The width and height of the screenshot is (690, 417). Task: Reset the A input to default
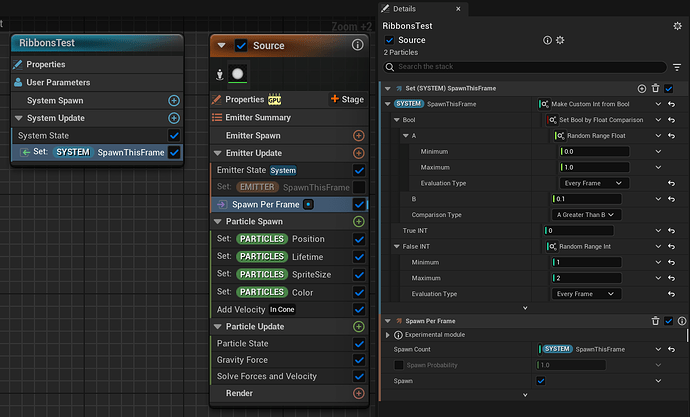pos(672,136)
